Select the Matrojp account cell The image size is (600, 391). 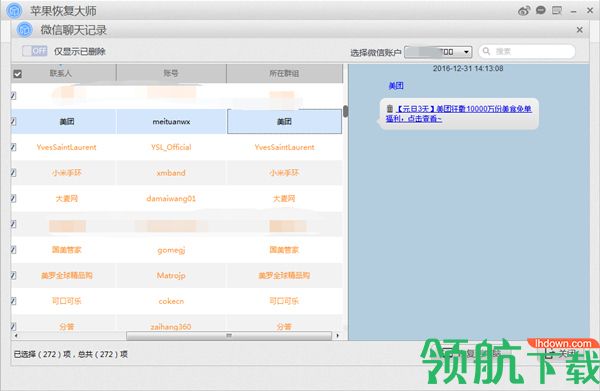(171, 275)
